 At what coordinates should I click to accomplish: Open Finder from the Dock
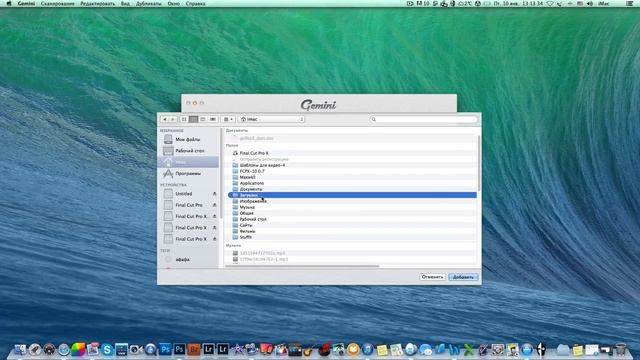[20, 349]
